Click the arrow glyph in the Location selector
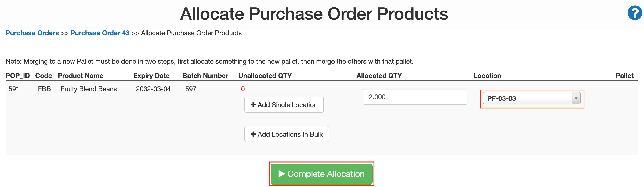 click(577, 98)
